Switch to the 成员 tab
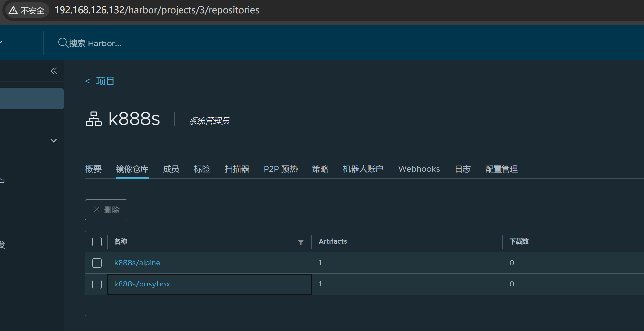Image resolution: width=644 pixels, height=331 pixels. 171,169
